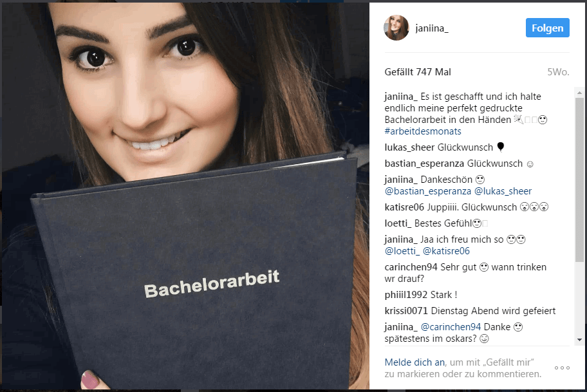
Task: Follow janiina_ with the Folgen button
Action: (x=547, y=28)
